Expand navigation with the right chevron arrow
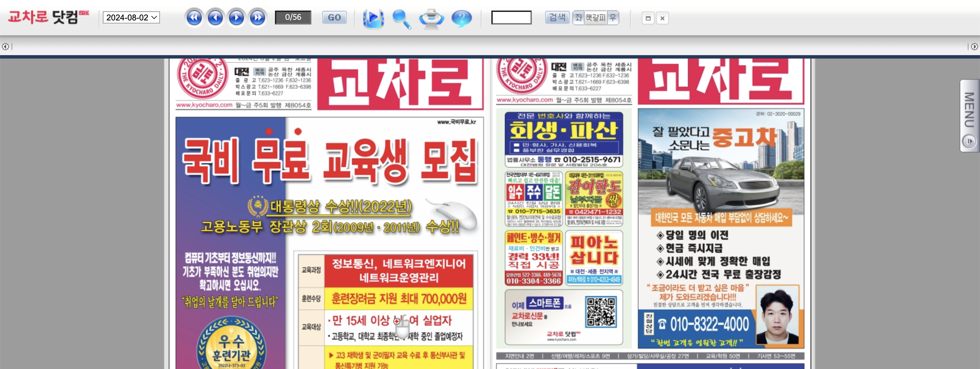Viewport: 980px width, 369px height. 974,46
